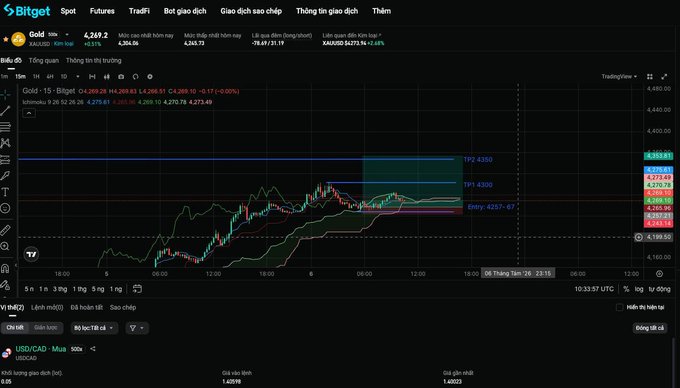Toggle the Gold favorite star

pyautogui.click(x=6, y=39)
